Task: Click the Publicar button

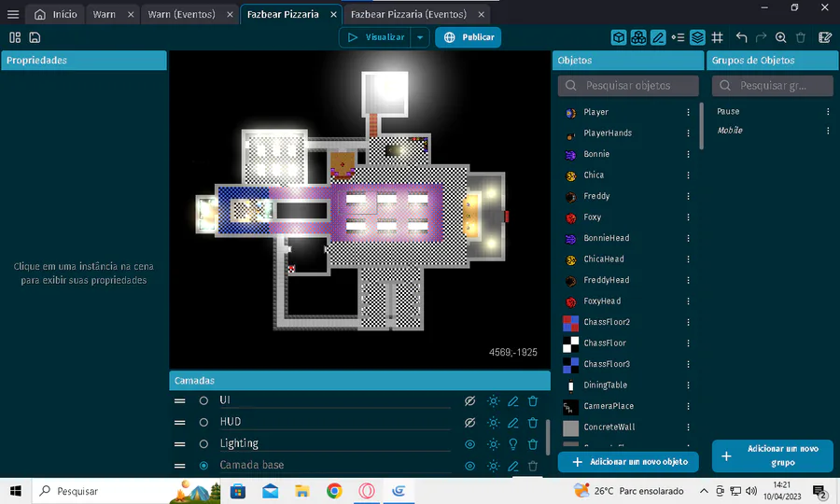Action: coord(469,37)
